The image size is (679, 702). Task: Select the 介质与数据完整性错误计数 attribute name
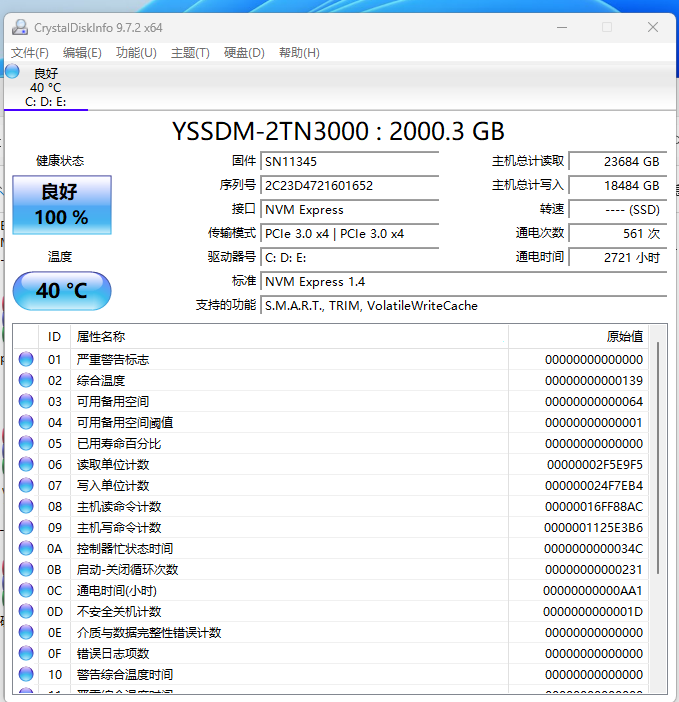[149, 633]
